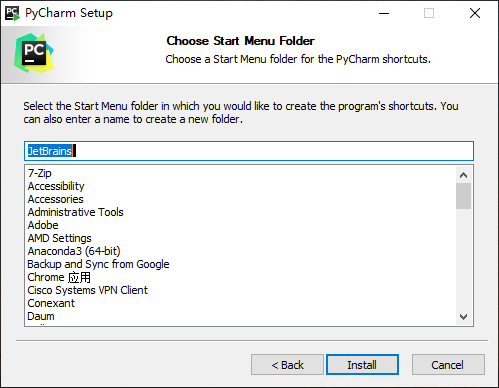Screen dimensions: 499x388
Task: Select AMD Settings in the list
Action: 59,238
